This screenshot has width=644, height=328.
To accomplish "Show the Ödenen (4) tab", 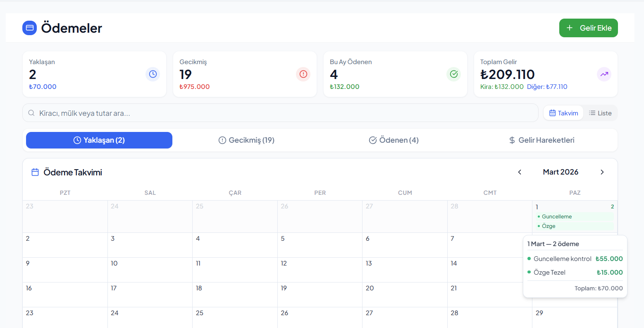I will coord(394,140).
